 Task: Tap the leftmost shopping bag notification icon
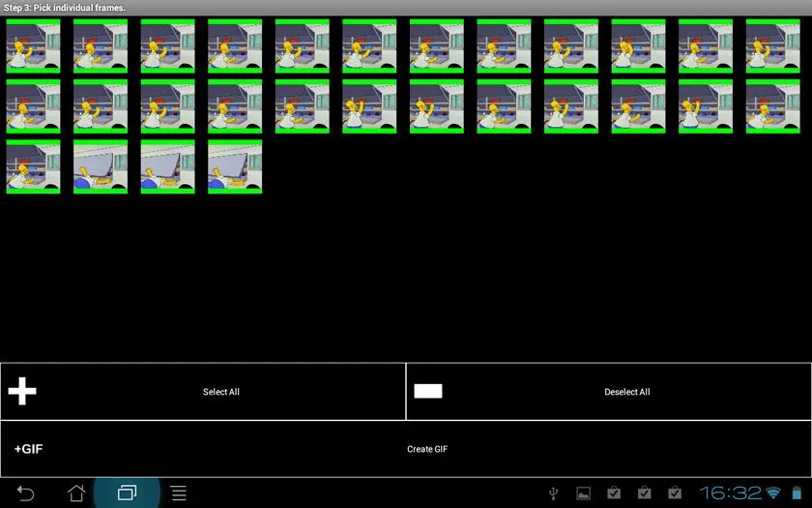[x=614, y=493]
